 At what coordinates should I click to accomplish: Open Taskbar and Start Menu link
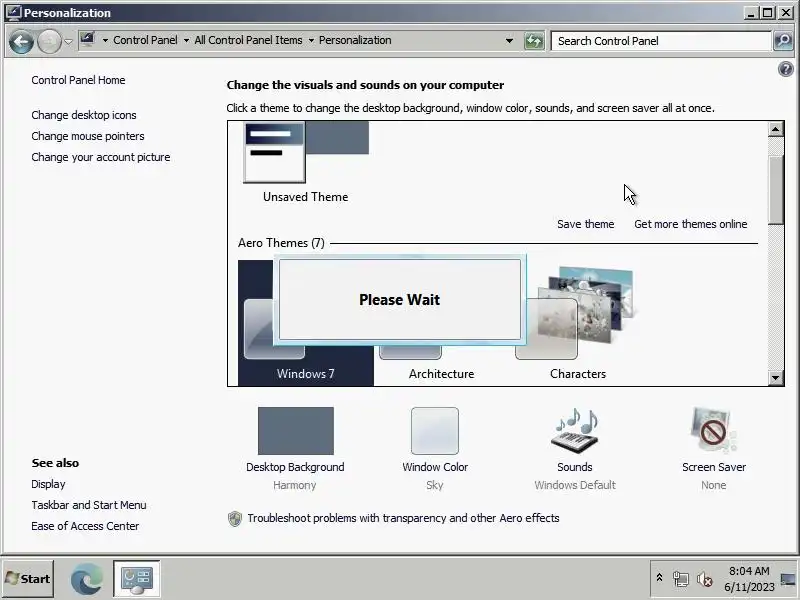(89, 505)
